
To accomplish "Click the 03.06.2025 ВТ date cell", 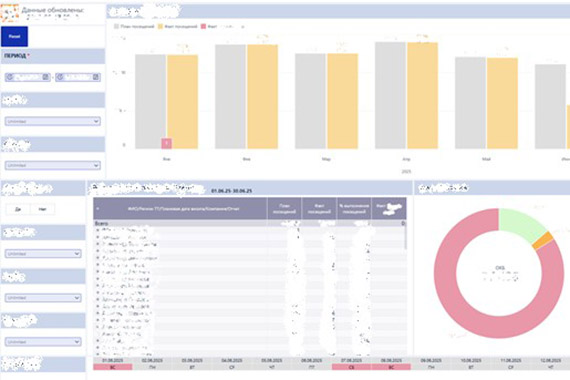I will 192,364.
